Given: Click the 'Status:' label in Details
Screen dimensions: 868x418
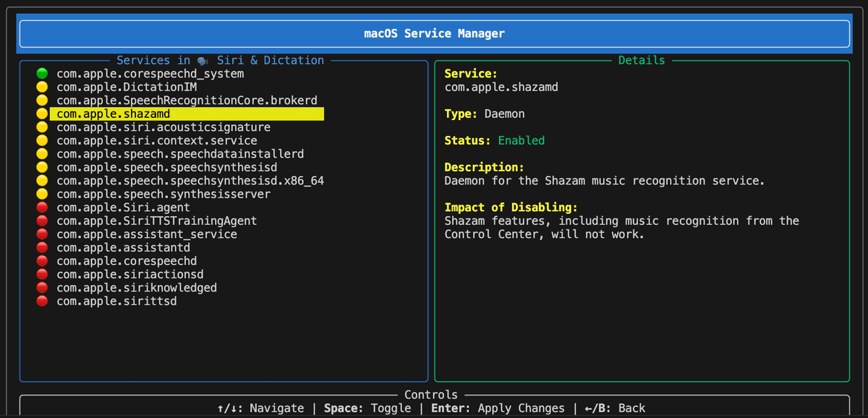Looking at the screenshot, I should (x=467, y=140).
